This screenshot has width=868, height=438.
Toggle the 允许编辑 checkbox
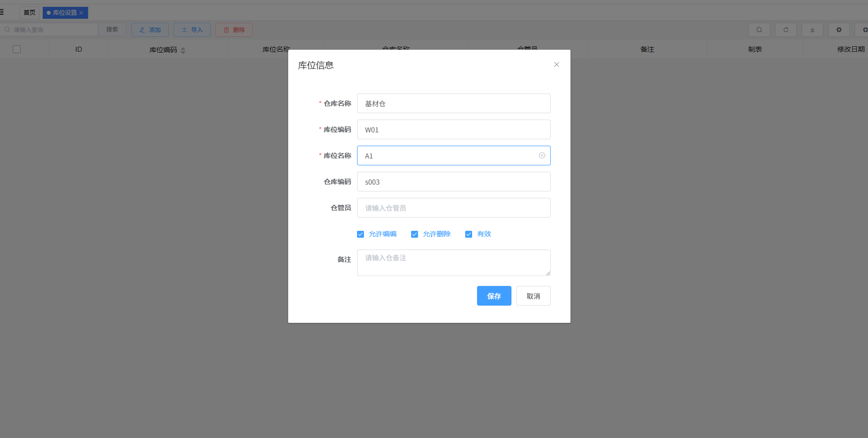coord(360,234)
